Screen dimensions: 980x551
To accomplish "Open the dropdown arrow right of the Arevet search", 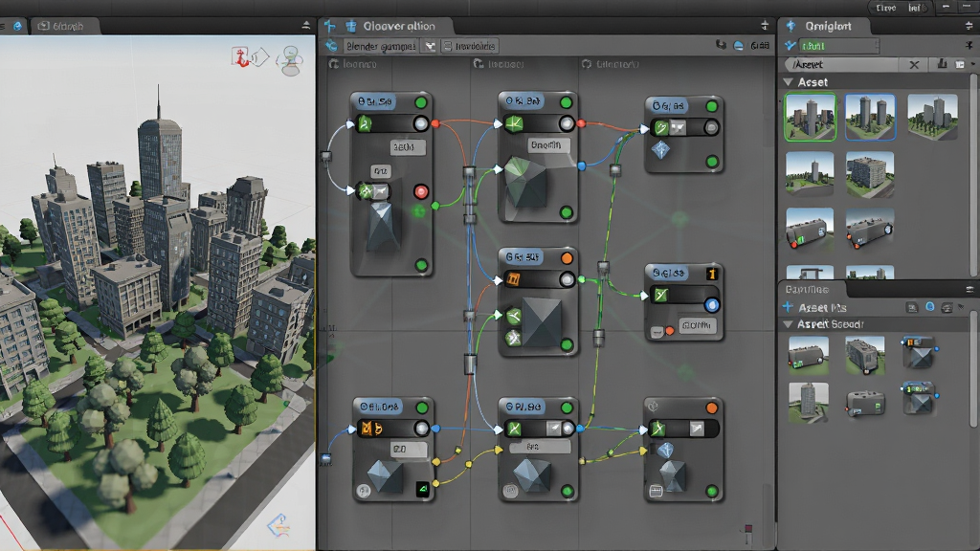I will [972, 64].
